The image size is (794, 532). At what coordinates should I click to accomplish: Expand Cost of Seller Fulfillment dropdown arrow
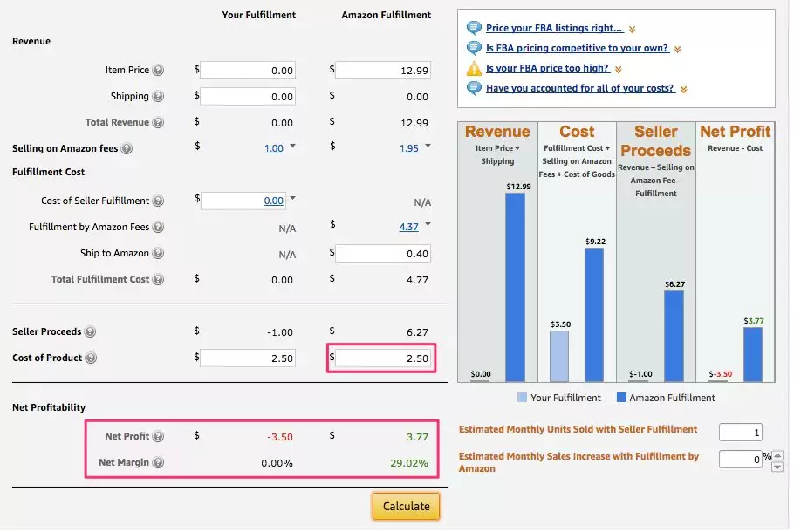point(293,199)
